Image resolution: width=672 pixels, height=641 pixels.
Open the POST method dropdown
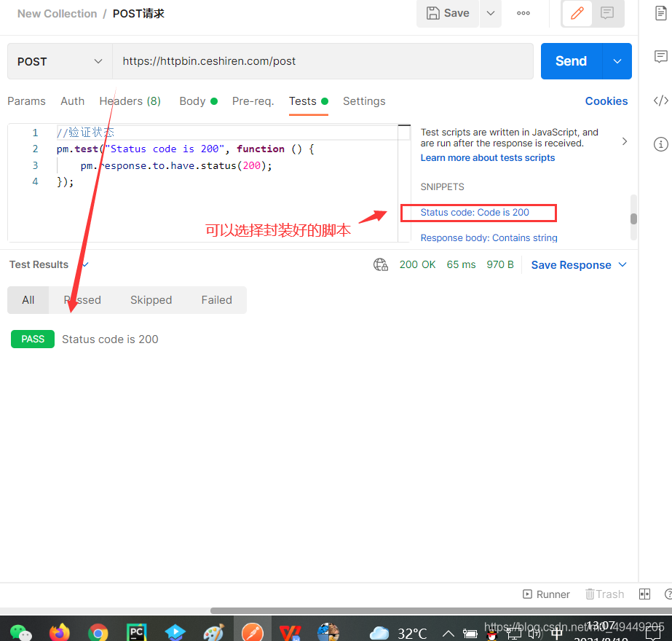pyautogui.click(x=60, y=61)
